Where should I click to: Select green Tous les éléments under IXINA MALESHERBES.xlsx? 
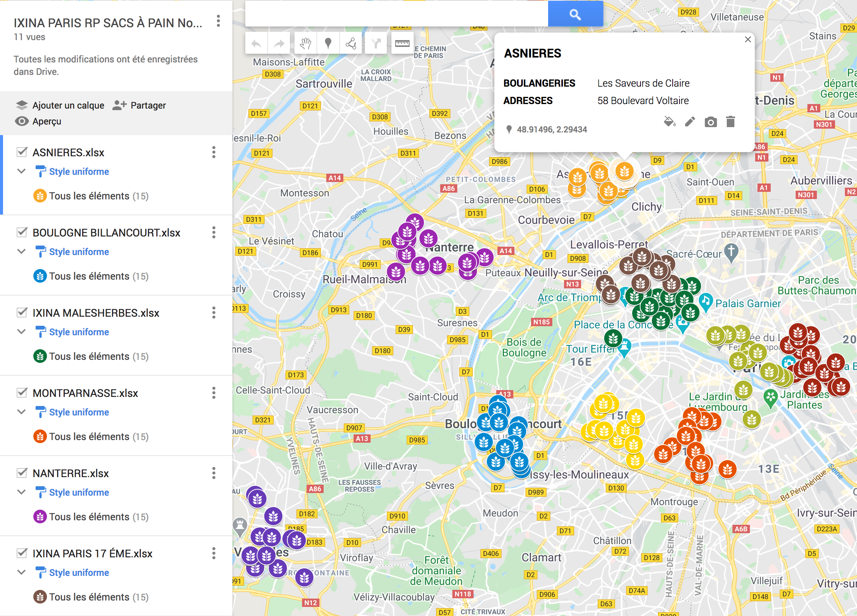91,356
